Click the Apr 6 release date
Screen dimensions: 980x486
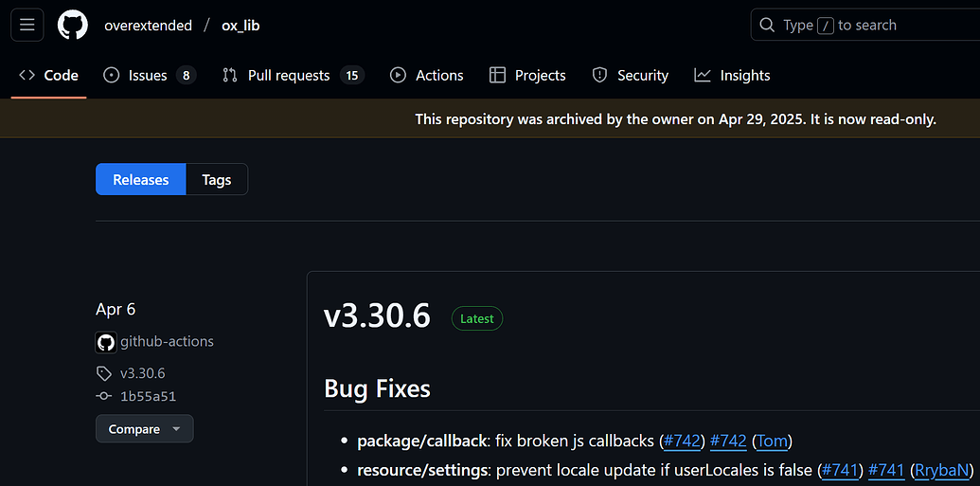[x=116, y=309]
